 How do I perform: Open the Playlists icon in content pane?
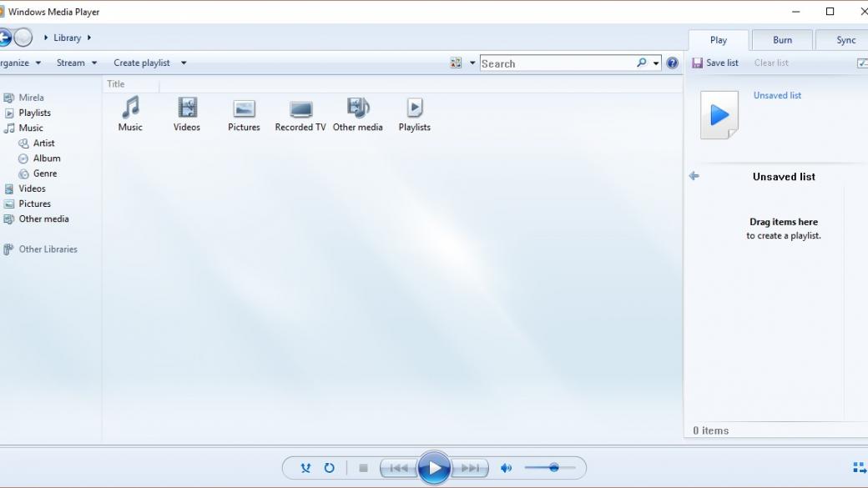(414, 113)
